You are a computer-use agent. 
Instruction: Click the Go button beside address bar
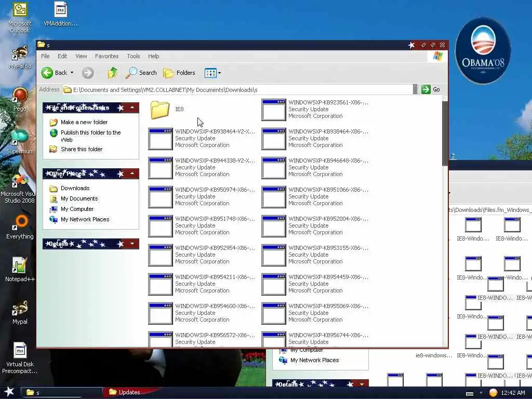[x=431, y=89]
